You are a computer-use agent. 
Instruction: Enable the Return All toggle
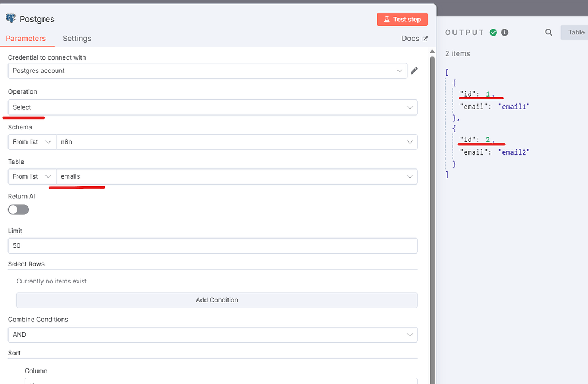pyautogui.click(x=18, y=209)
